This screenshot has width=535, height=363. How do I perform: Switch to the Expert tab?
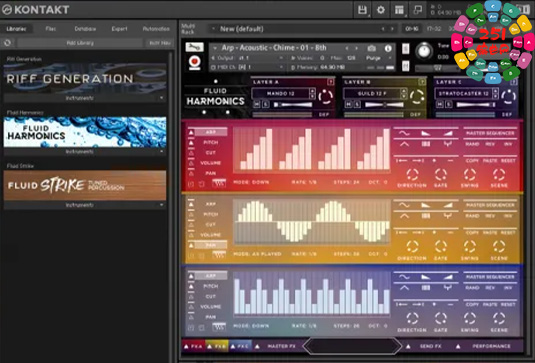pyautogui.click(x=119, y=29)
